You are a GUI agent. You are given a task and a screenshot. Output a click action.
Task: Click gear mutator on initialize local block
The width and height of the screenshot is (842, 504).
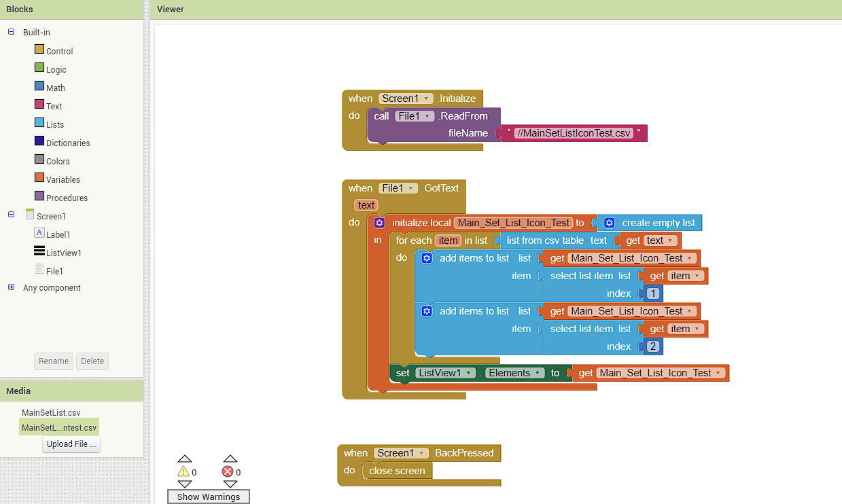point(379,223)
